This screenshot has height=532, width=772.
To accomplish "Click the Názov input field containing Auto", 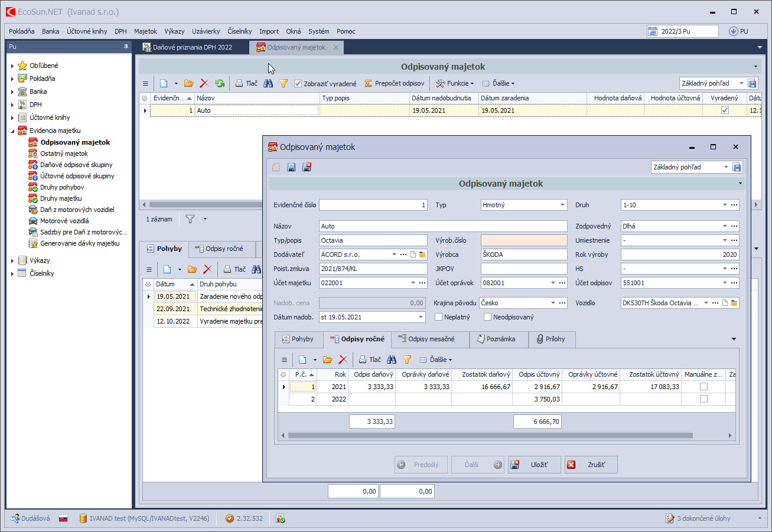I will [x=442, y=226].
